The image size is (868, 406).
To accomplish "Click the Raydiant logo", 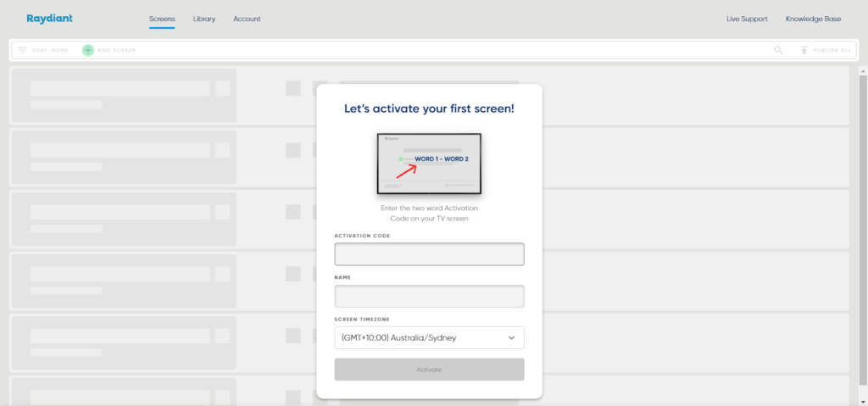I will click(x=49, y=19).
